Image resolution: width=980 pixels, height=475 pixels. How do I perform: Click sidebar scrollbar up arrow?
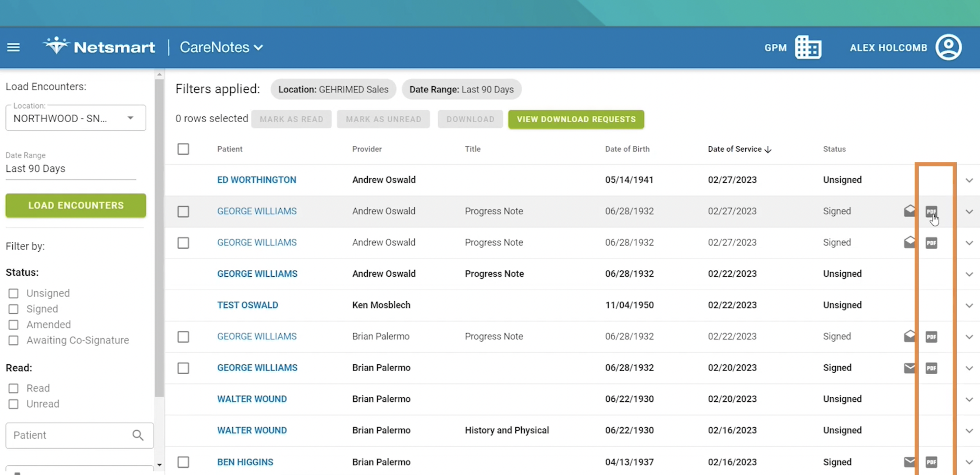point(160,75)
